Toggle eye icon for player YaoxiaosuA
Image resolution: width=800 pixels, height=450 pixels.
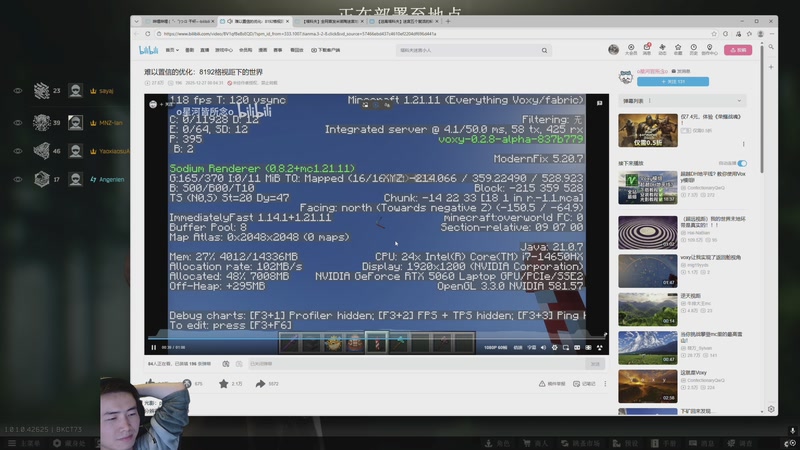[x=18, y=151]
